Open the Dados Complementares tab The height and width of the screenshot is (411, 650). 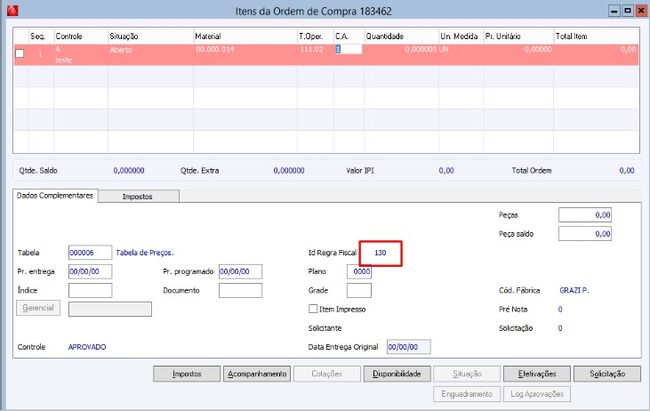coord(55,196)
